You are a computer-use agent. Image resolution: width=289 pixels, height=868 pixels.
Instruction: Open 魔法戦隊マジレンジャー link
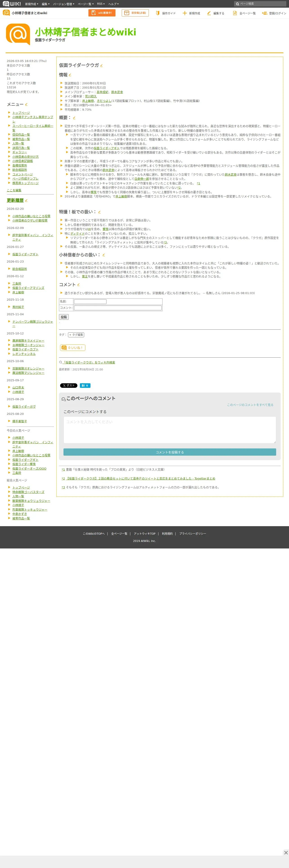point(28,373)
